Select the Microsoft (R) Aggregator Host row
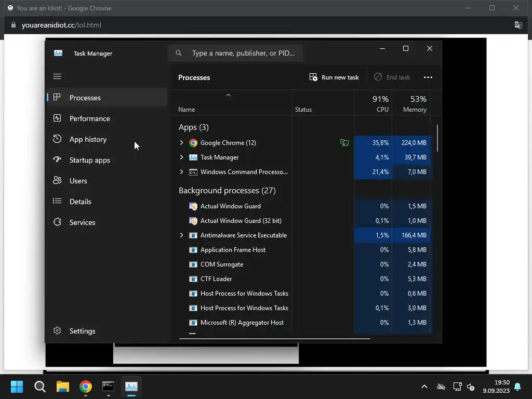 [300, 322]
